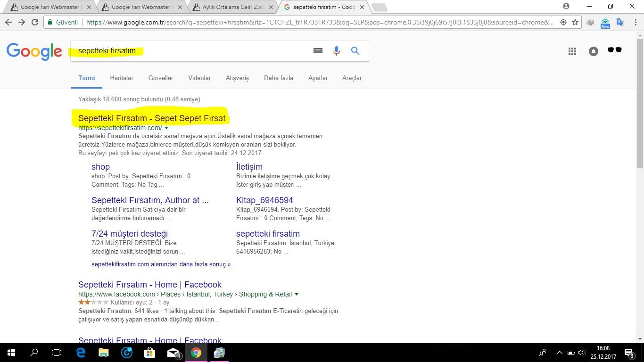644x362 pixels.
Task: Open the fully visible Facebook Home result
Action: [x=150, y=285]
